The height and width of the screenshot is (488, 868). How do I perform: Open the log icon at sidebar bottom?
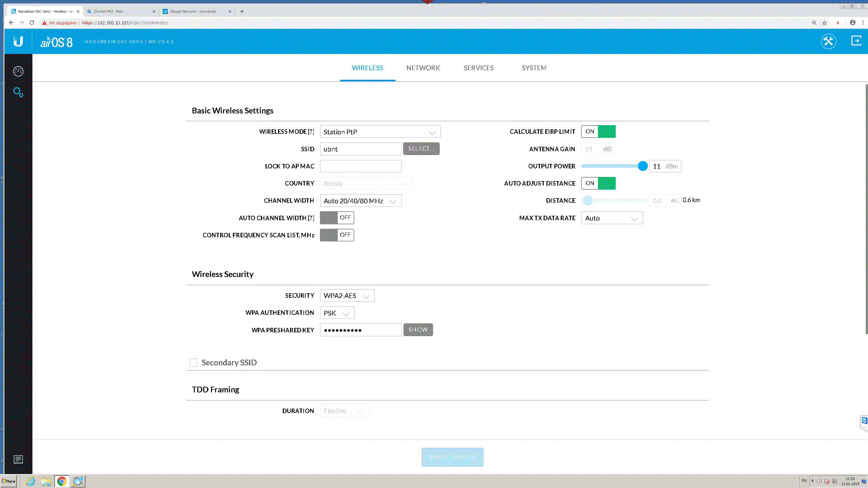pos(18,459)
